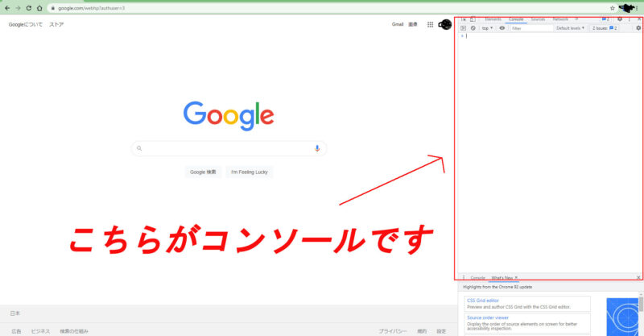The width and height of the screenshot is (644, 336).
Task: Focus the Google search input field
Action: click(229, 148)
